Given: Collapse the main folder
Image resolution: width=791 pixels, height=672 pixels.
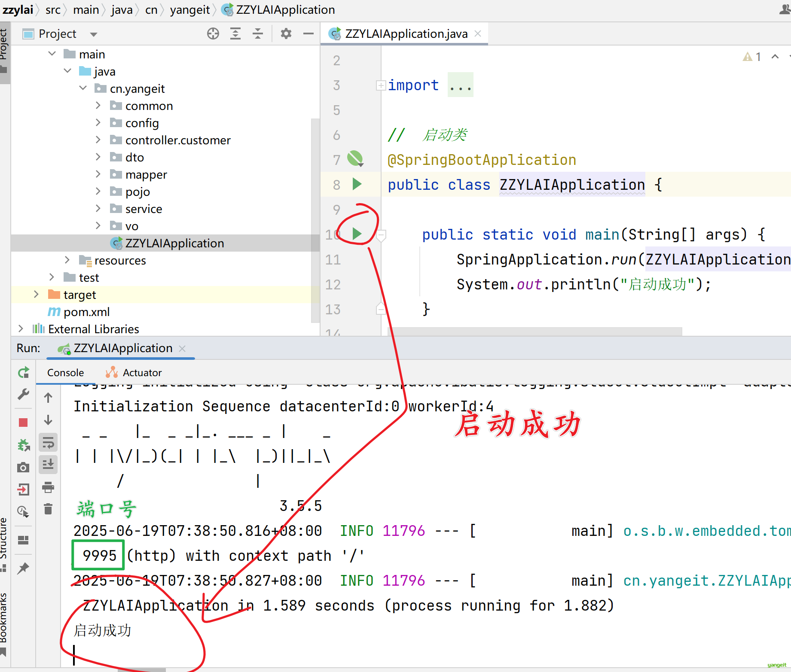Looking at the screenshot, I should (x=52, y=54).
